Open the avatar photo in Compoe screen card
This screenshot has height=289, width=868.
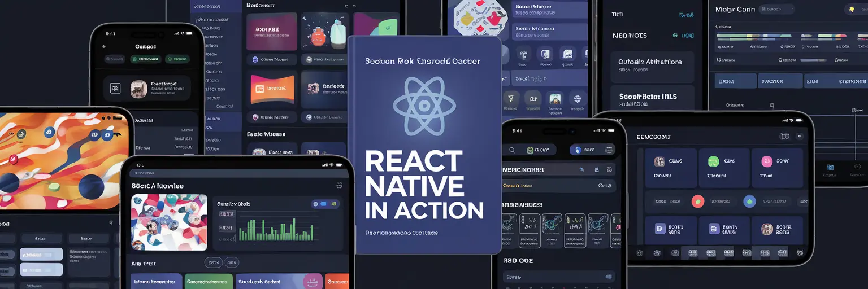pos(139,88)
